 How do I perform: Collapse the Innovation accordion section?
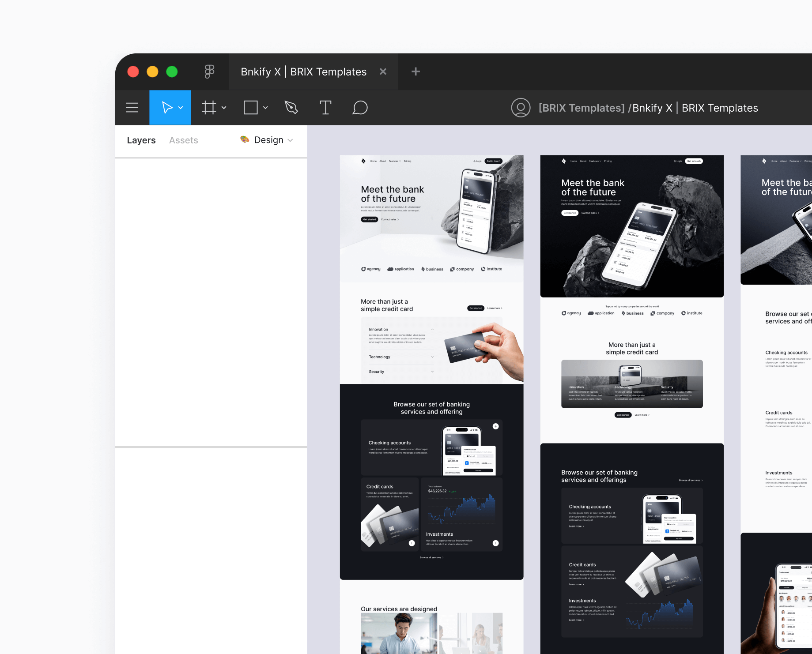[432, 329]
